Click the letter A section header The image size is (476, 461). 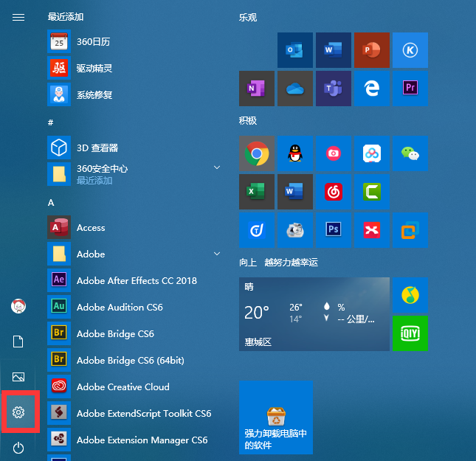(x=51, y=202)
